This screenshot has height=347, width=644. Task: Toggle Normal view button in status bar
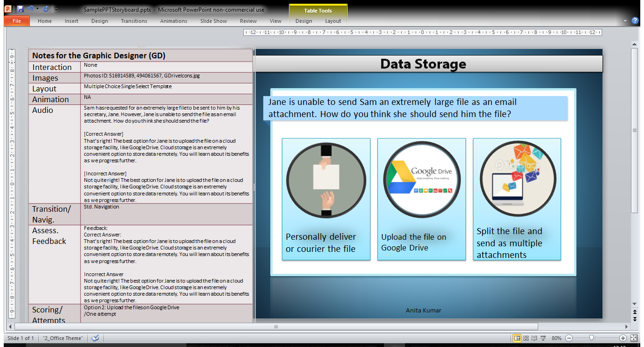pyautogui.click(x=517, y=338)
